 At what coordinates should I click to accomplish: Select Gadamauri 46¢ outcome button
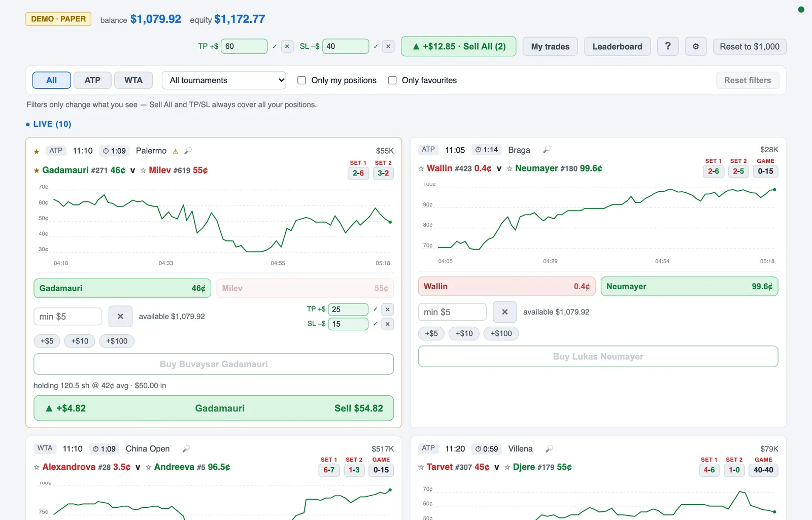click(122, 288)
